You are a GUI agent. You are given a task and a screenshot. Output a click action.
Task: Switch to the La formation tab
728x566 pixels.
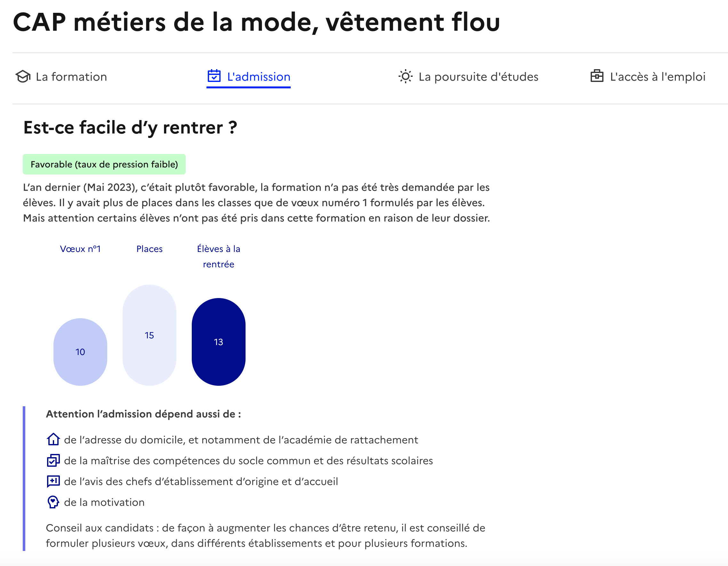point(71,77)
